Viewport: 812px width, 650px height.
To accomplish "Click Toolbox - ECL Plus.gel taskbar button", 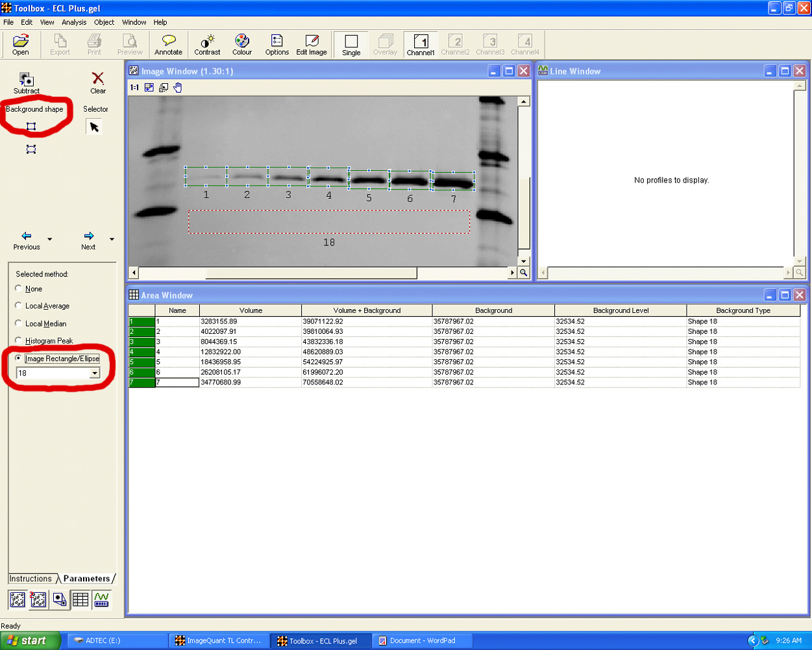I will [321, 641].
